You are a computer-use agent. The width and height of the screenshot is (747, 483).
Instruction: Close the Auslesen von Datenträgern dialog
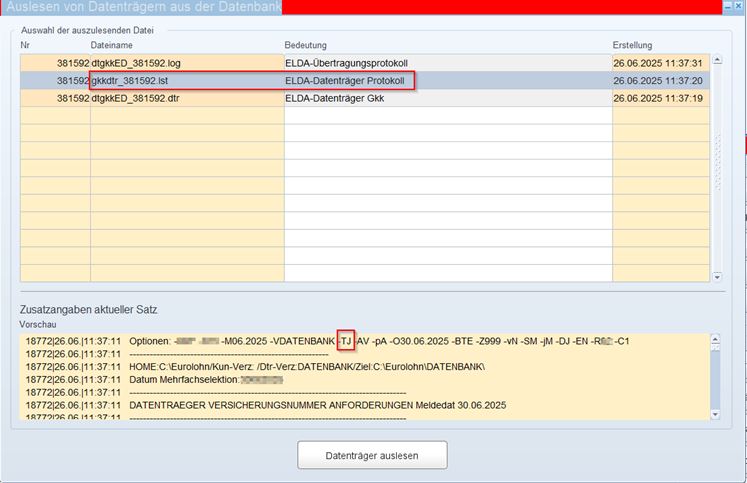point(738,7)
